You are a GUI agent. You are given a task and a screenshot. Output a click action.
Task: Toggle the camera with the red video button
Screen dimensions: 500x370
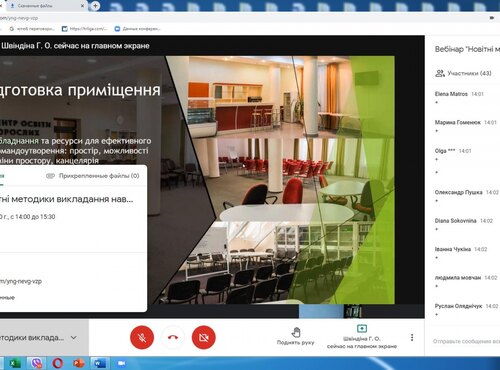[x=204, y=337]
